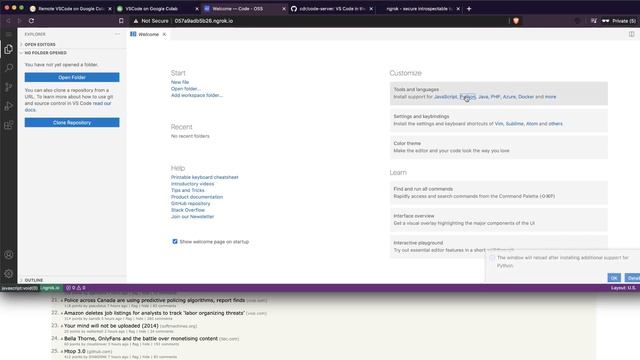Click the bookmark icon in the address bar
This screenshot has width=640, height=360.
pos(121,20)
